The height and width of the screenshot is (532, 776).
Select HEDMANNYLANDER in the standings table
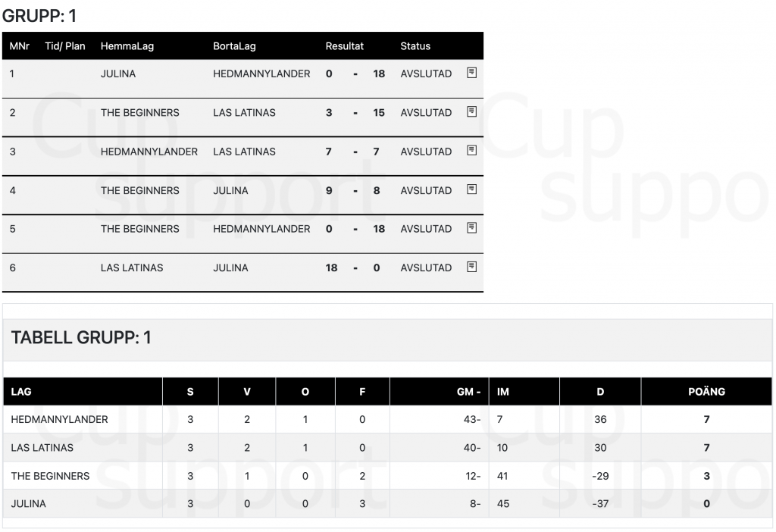point(59,419)
